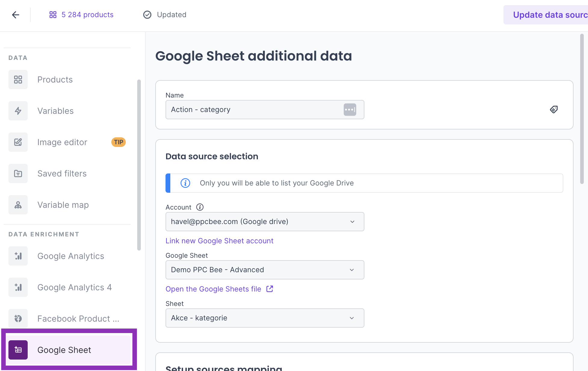Open Variables lightning icon
This screenshot has height=371, width=588.
click(x=18, y=111)
